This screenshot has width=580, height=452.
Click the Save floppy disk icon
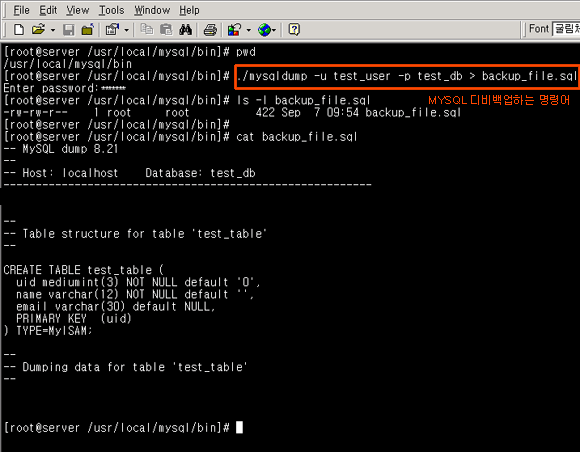pyautogui.click(x=69, y=30)
